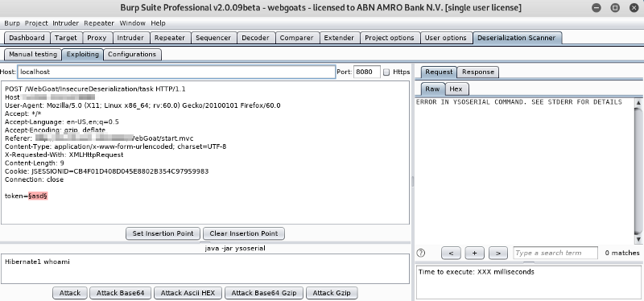Open the Extender tab
Viewport: 644px width, 301px height.
point(339,38)
